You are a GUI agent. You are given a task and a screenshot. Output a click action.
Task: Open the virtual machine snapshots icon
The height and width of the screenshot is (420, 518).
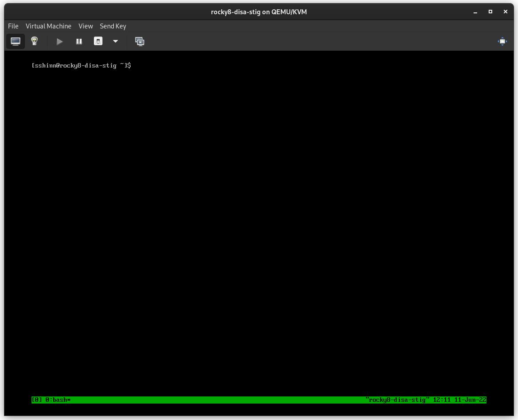pyautogui.click(x=139, y=41)
